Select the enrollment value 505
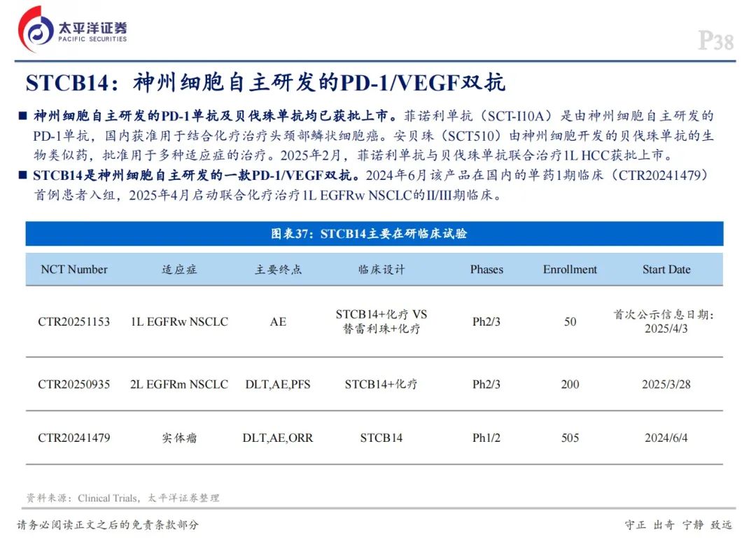The height and width of the screenshot is (542, 756). pos(570,438)
